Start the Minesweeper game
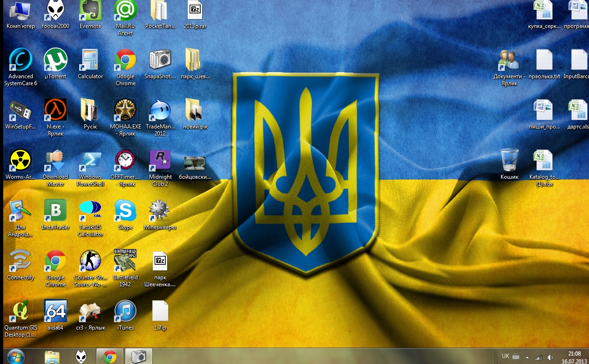The width and height of the screenshot is (589, 364). coord(160,215)
